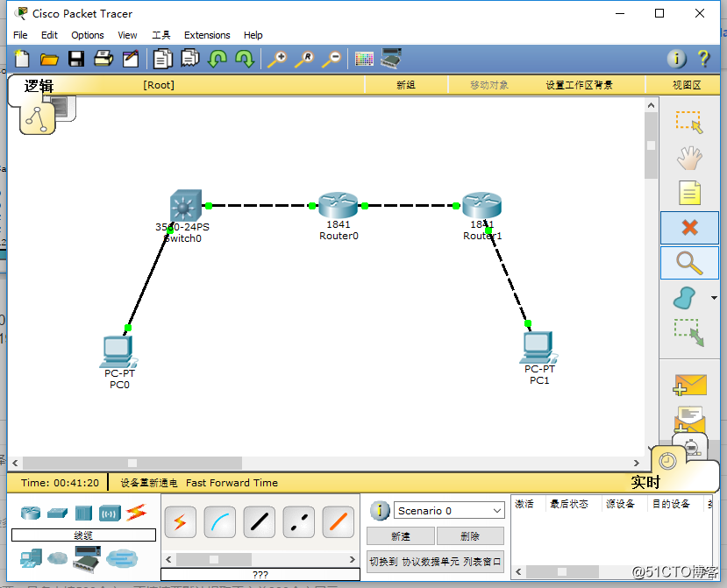This screenshot has width=727, height=588.
Task: Click Fast Forward Time
Action: coord(232,483)
